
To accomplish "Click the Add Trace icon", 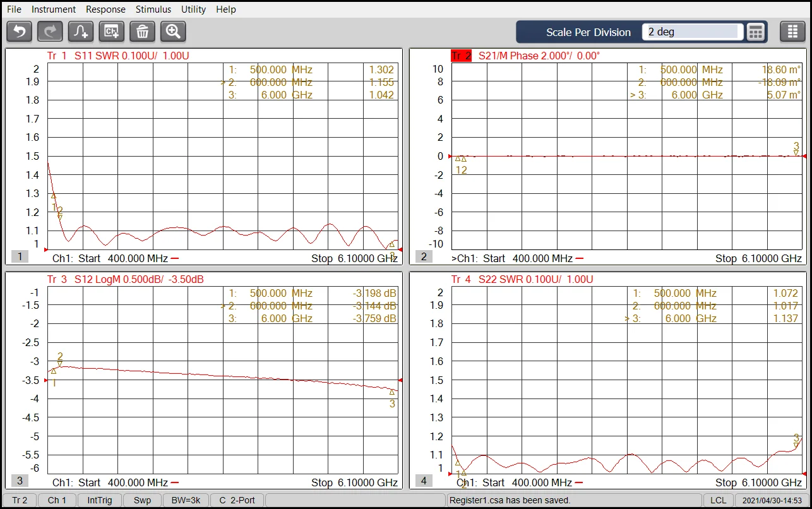I will click(80, 31).
